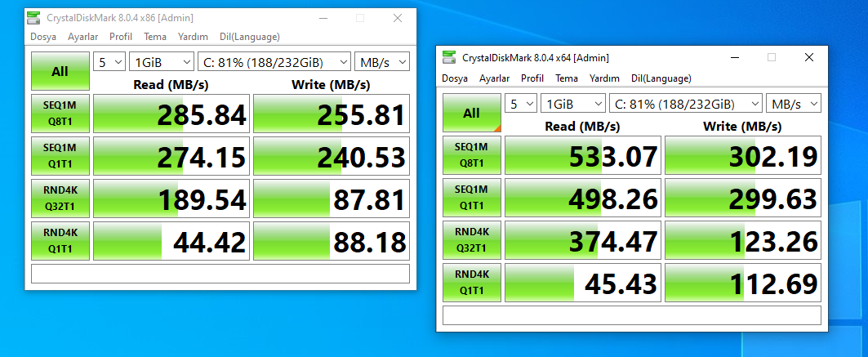Expand 1GiB test size dropdown in x64 window
The height and width of the screenshot is (357, 868).
tap(573, 104)
